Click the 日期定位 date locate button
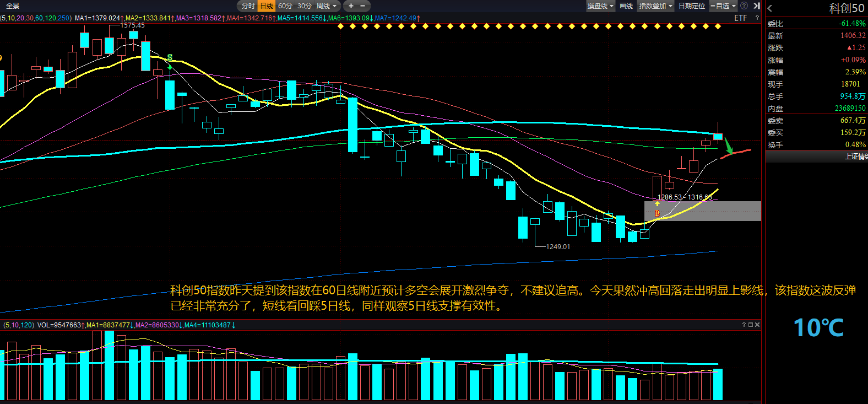 point(692,6)
